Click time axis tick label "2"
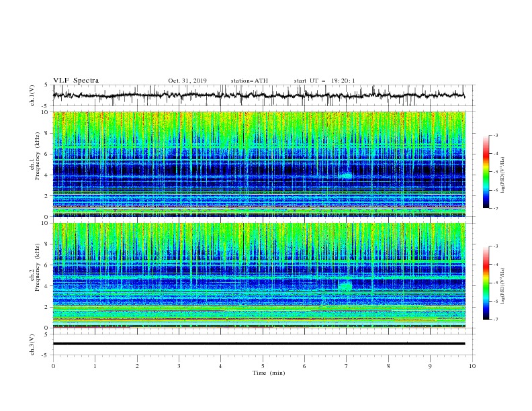The height and width of the screenshot is (411, 532). coord(137,366)
